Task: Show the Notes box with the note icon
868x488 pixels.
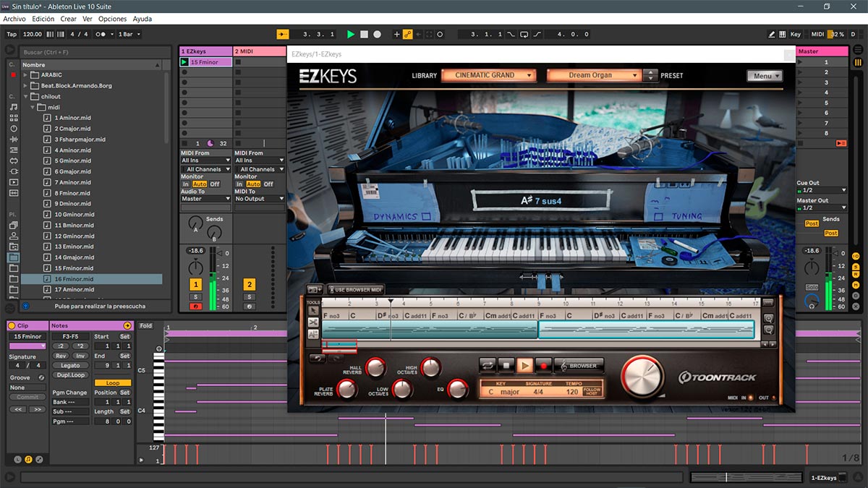Action: 28,459
